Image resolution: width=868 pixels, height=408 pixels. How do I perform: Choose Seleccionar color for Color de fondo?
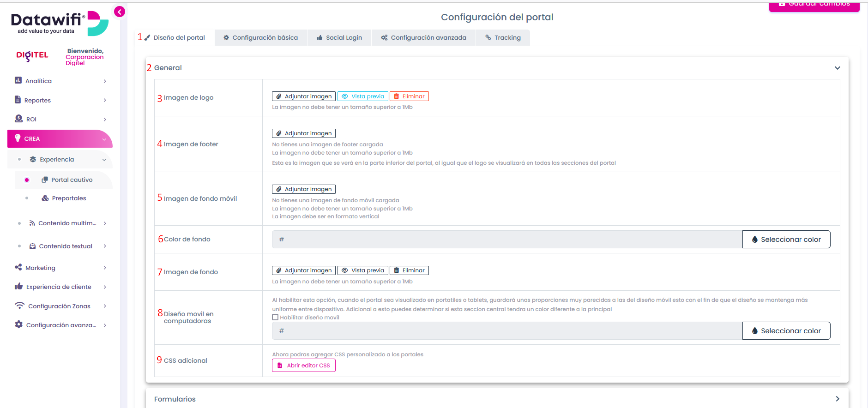click(786, 240)
